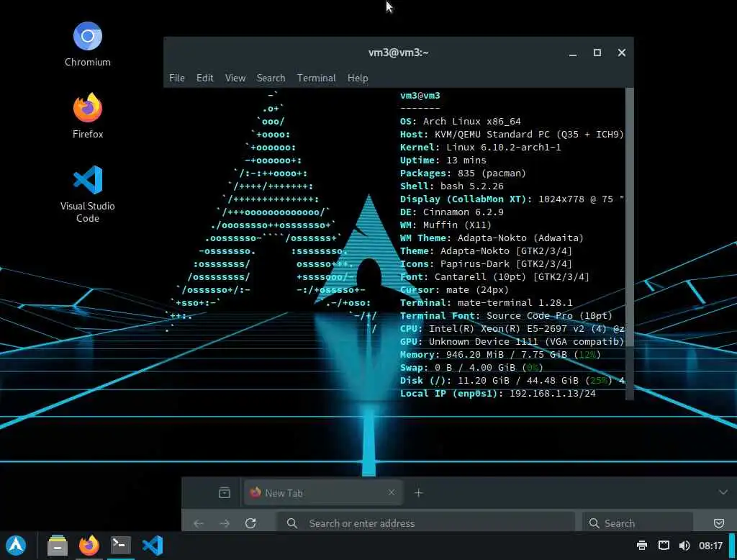The width and height of the screenshot is (737, 560).
Task: Show the calendar via clock 08:17
Action: click(x=710, y=546)
